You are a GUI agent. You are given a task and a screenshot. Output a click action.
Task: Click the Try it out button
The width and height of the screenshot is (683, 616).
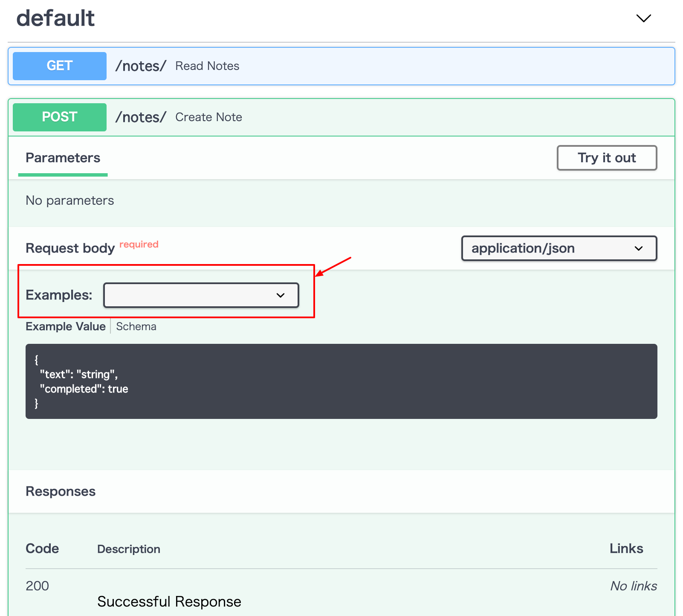[607, 158]
